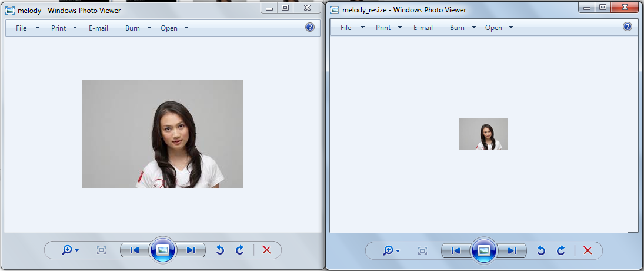Screen dimensions: 644x271
Task: Rotate counterclockwise in melody window
Action: 220,250
